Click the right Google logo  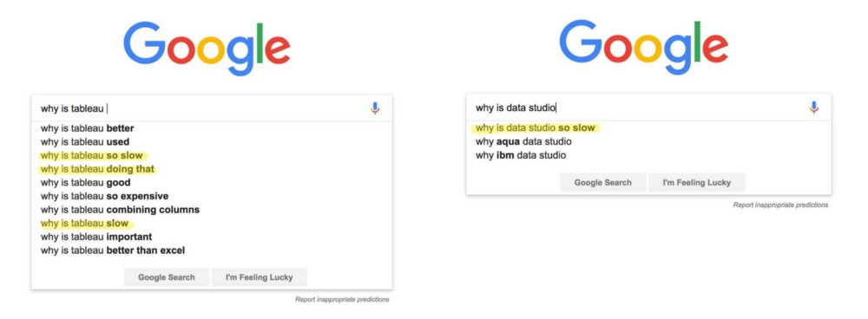point(644,48)
